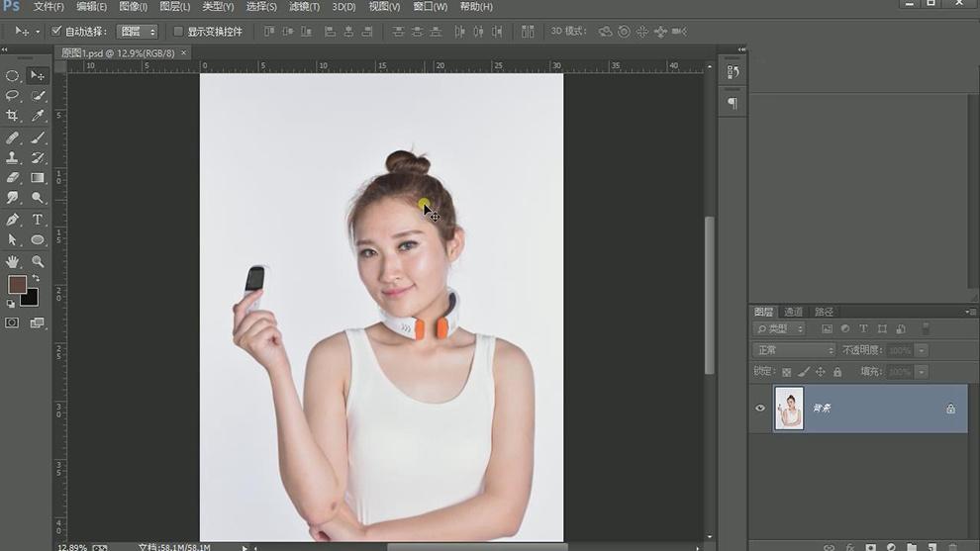Select the Pen tool

tap(12, 220)
